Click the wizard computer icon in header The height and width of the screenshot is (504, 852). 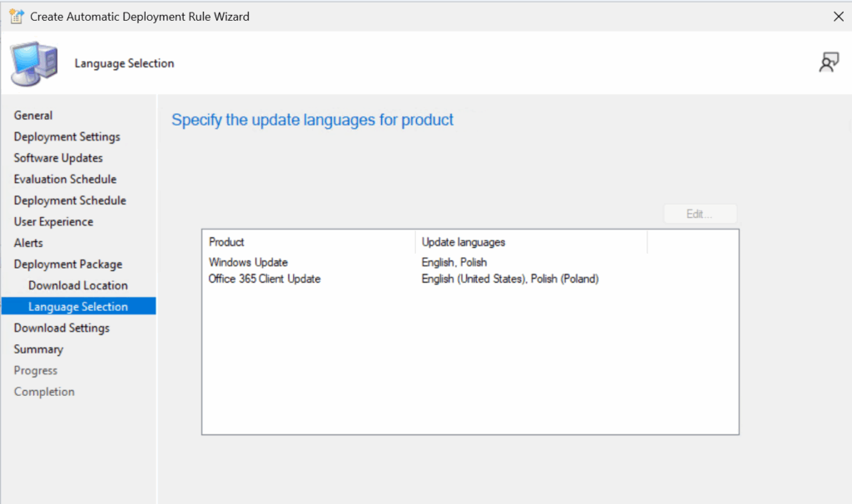tap(34, 63)
